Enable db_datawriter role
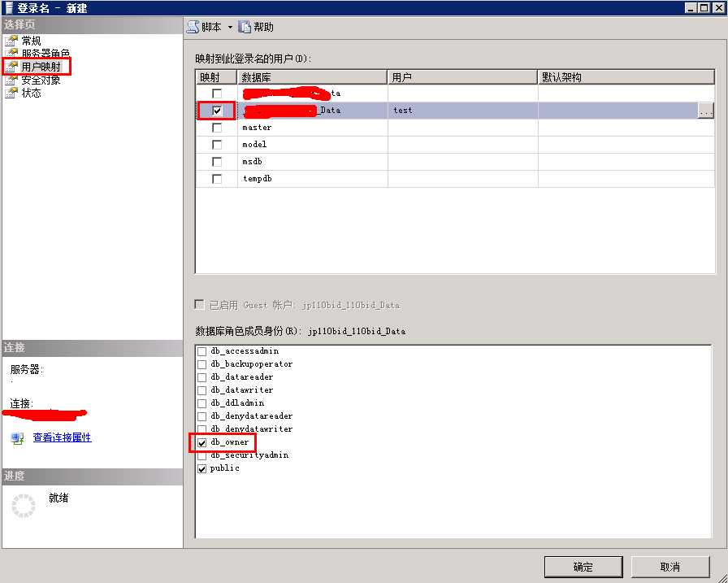728x583 pixels. (x=202, y=390)
